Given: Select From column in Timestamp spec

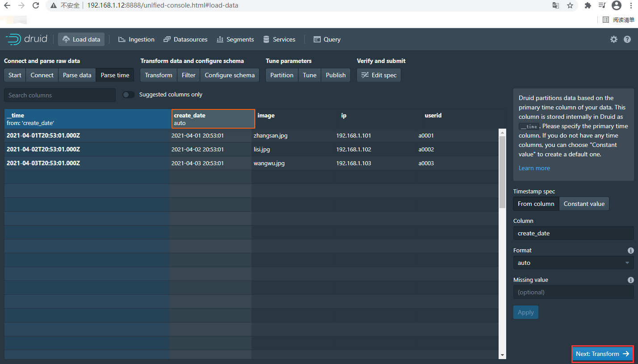Looking at the screenshot, I should [x=536, y=204].
